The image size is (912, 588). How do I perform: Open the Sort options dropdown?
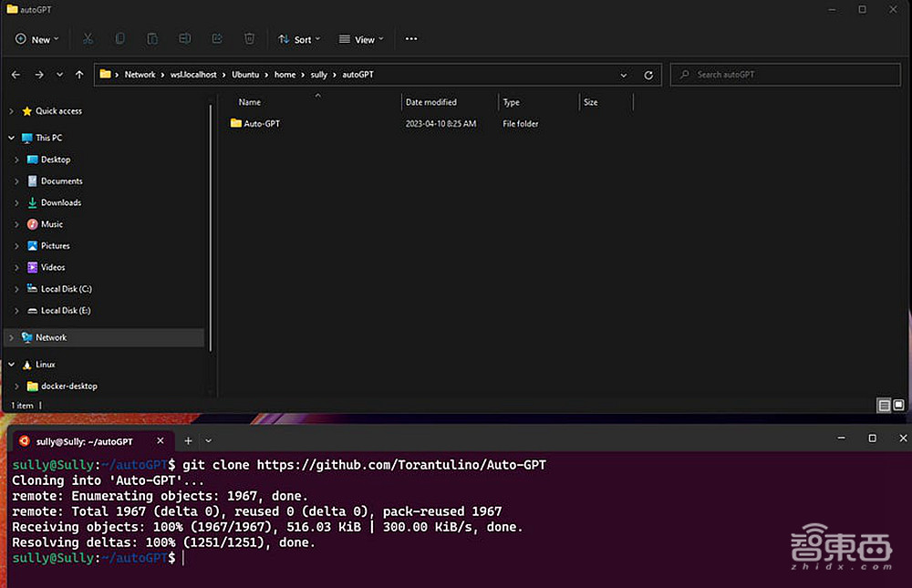coord(298,39)
